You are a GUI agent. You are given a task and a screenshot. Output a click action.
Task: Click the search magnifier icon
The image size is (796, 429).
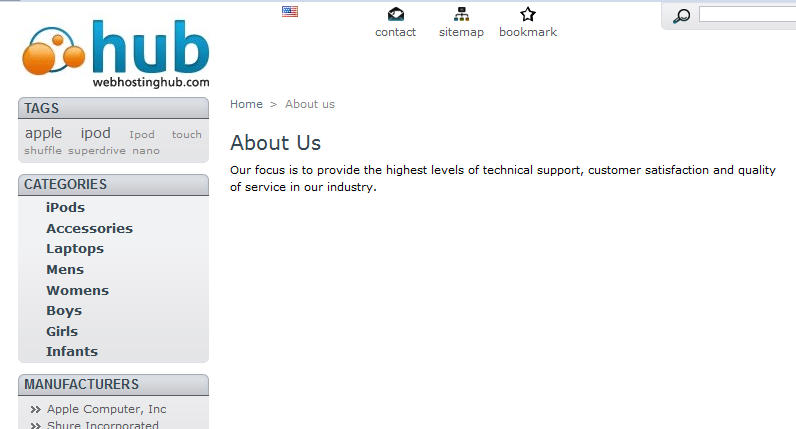click(682, 16)
